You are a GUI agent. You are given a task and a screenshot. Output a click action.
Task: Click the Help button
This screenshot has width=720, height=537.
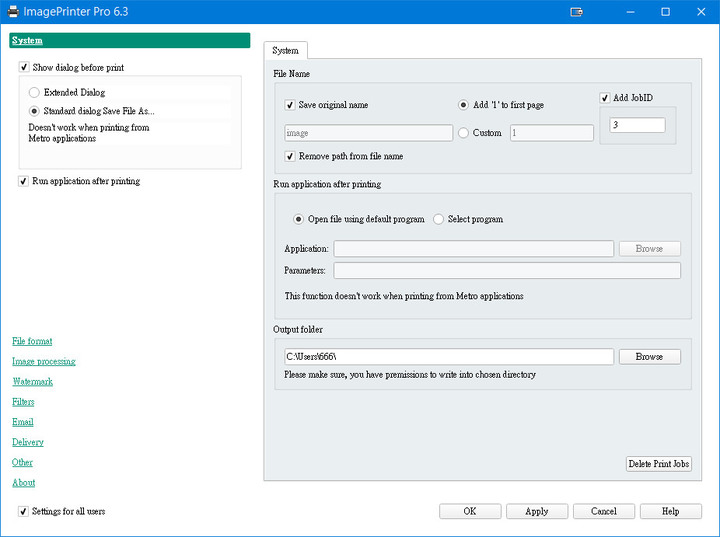point(670,511)
